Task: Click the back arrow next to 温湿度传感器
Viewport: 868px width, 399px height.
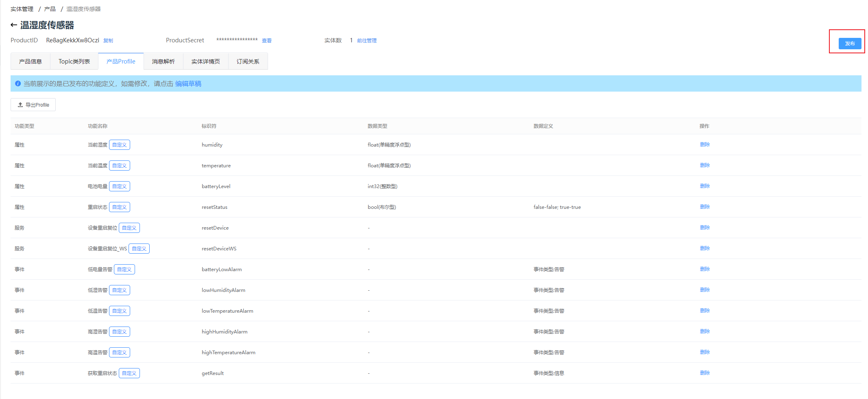Action: [x=14, y=25]
